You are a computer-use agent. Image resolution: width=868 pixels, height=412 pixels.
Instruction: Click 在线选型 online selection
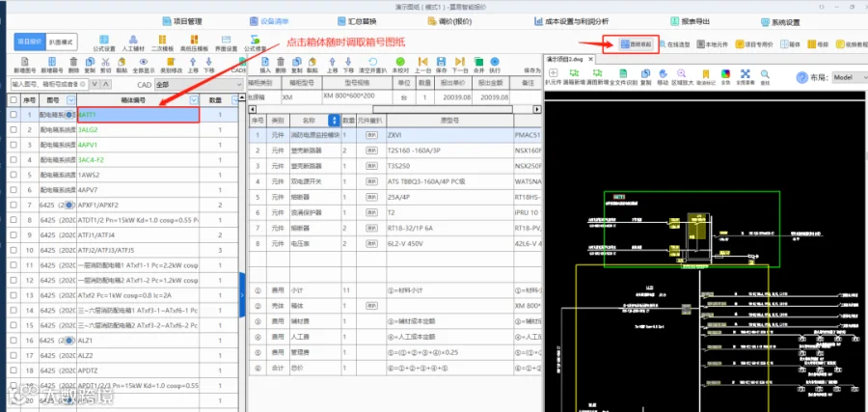tap(674, 43)
